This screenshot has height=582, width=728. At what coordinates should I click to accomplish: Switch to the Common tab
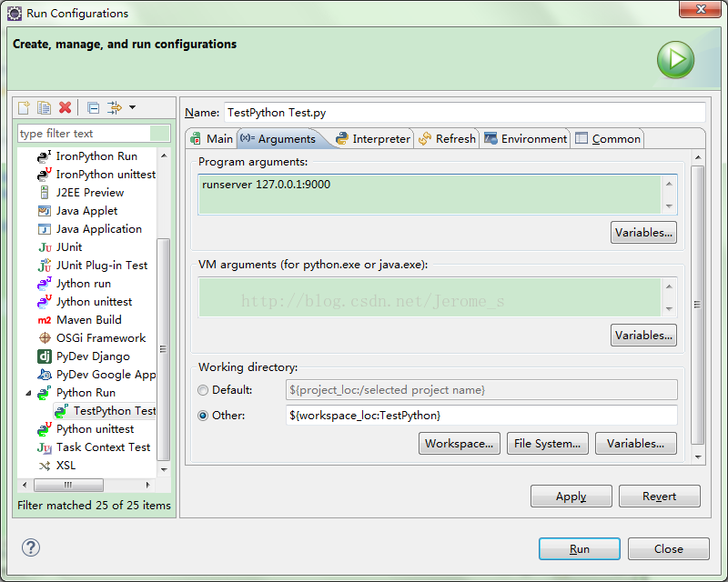pos(608,139)
